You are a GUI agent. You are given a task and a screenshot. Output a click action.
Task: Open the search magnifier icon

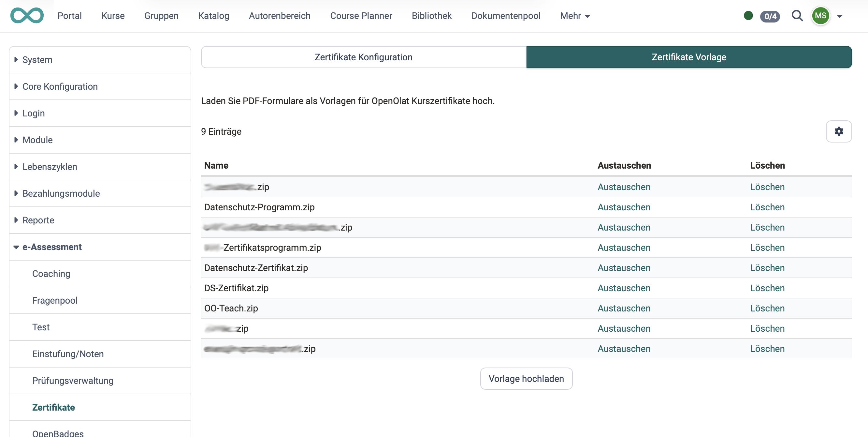[797, 16]
